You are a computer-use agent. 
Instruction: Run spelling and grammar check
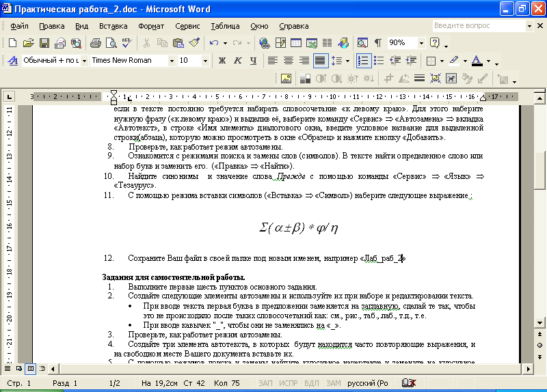point(127,43)
